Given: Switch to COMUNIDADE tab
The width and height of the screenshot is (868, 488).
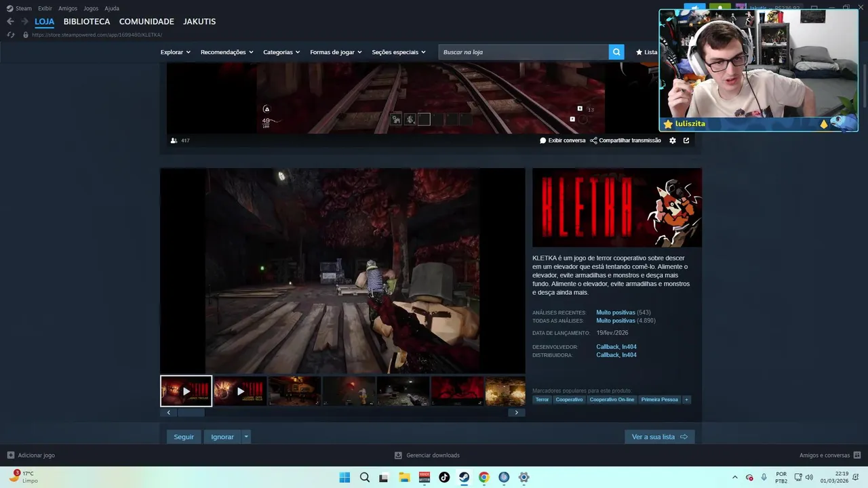Looking at the screenshot, I should pyautogui.click(x=146, y=22).
